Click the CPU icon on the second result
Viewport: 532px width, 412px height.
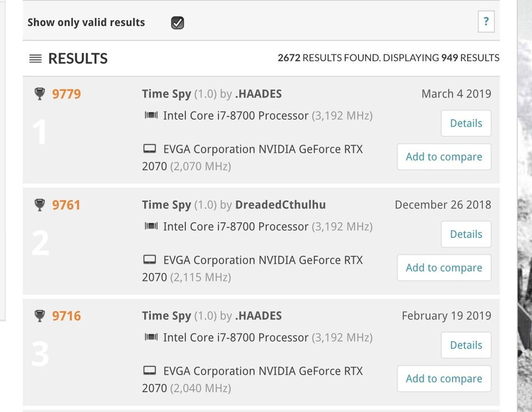[x=151, y=226]
